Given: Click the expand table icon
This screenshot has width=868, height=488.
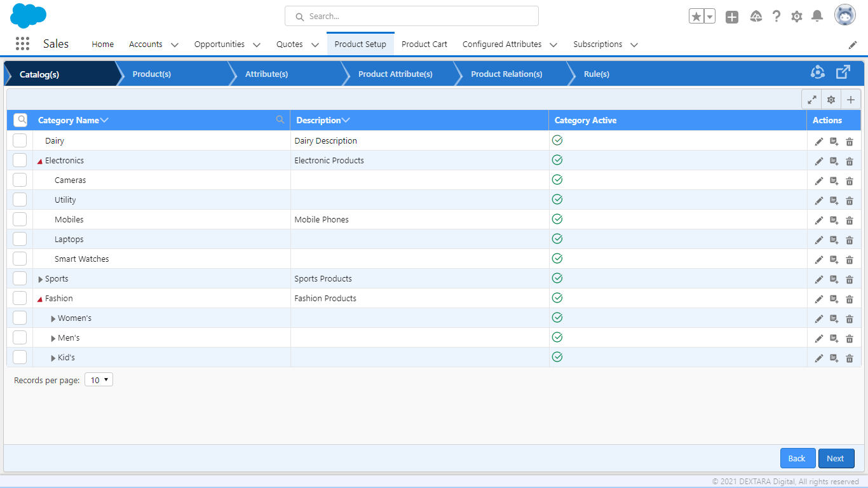Looking at the screenshot, I should coord(811,99).
